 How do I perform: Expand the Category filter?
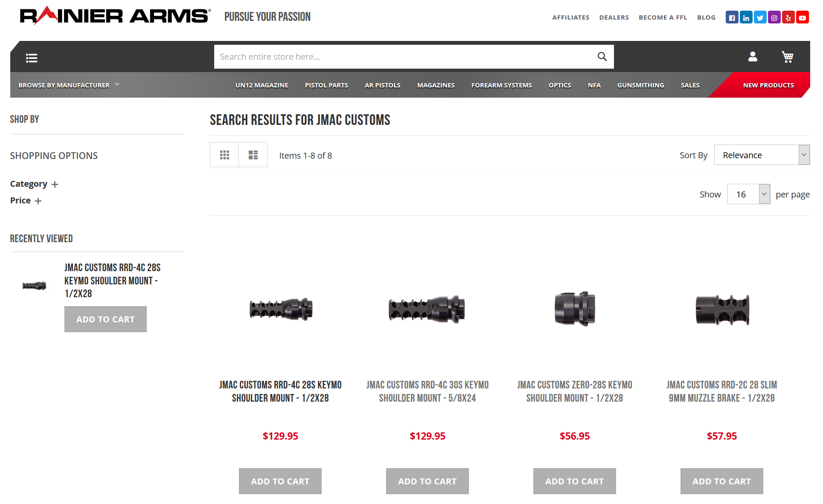pos(34,184)
